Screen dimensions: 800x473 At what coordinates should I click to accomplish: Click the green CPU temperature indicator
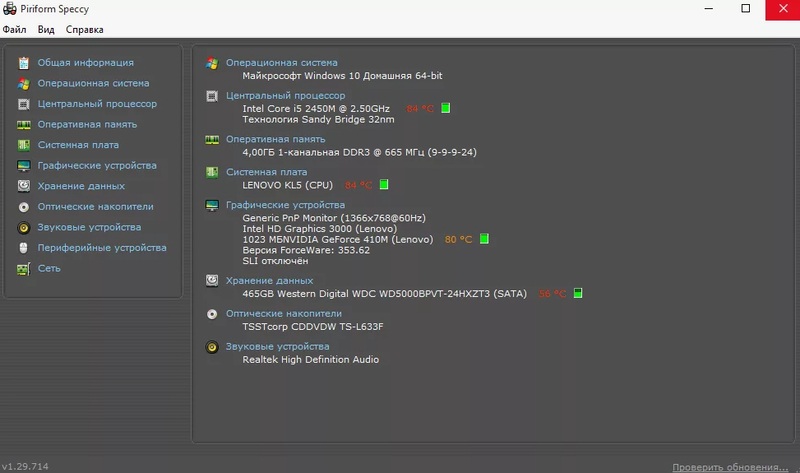coord(446,108)
